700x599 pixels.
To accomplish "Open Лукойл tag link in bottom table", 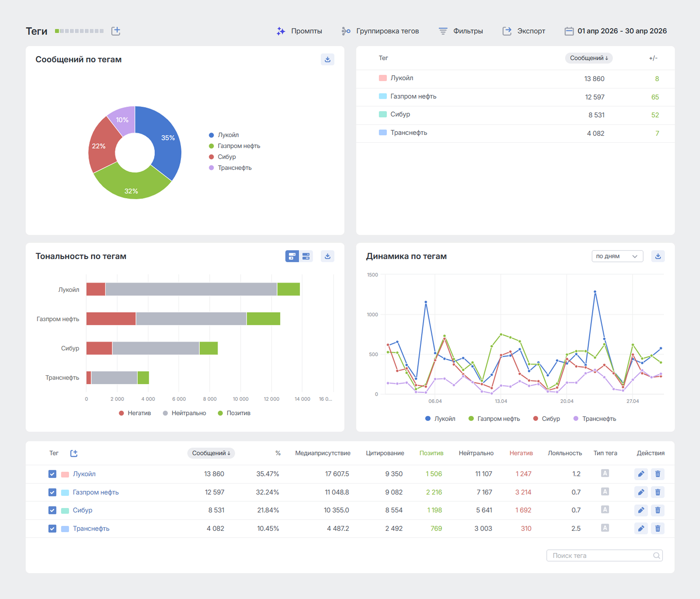I will [84, 474].
